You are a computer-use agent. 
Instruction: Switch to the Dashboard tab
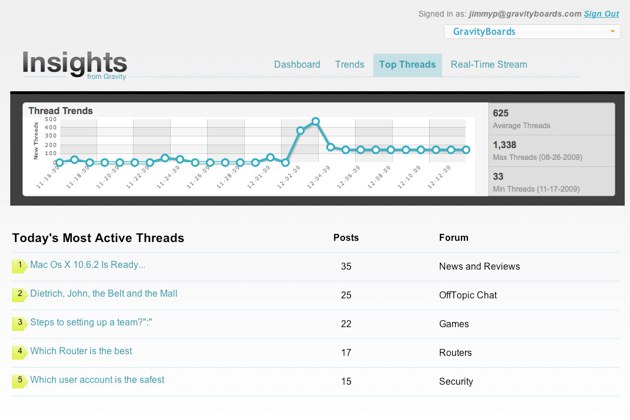tap(297, 65)
